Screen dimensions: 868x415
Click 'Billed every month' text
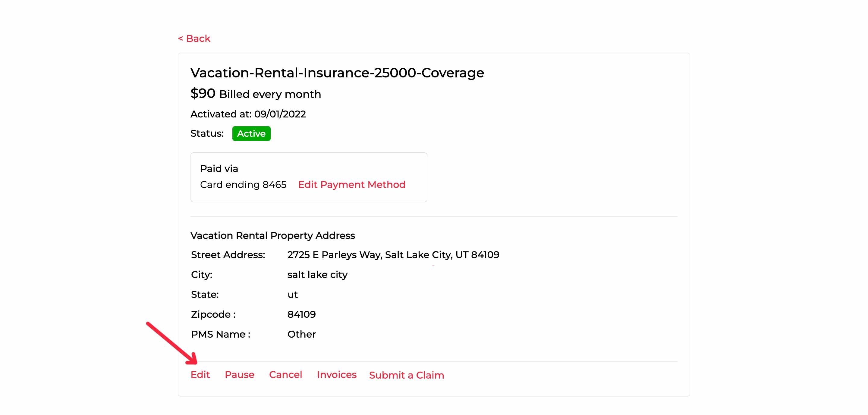tap(270, 94)
